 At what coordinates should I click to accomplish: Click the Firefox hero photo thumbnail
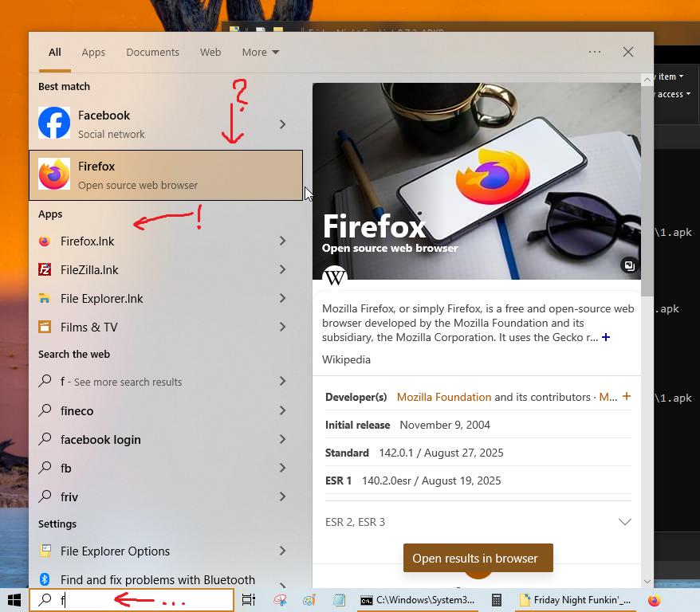[x=477, y=181]
